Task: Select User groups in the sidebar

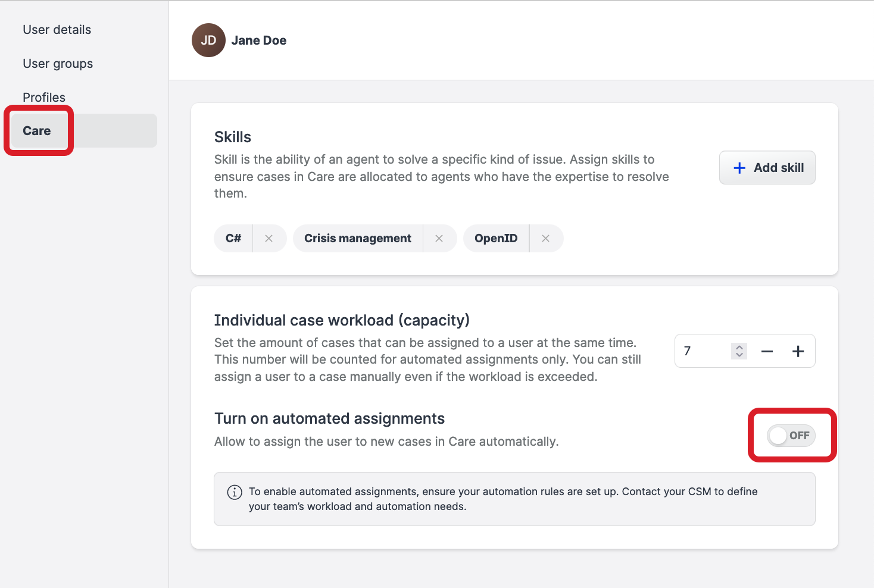Action: tap(57, 63)
